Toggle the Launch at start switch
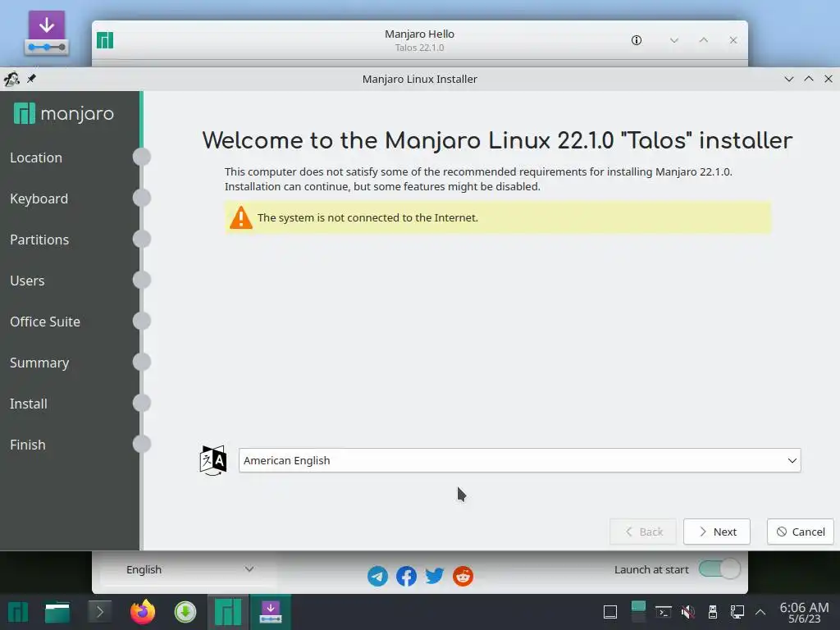Screen dimensions: 840x630 click(x=719, y=569)
